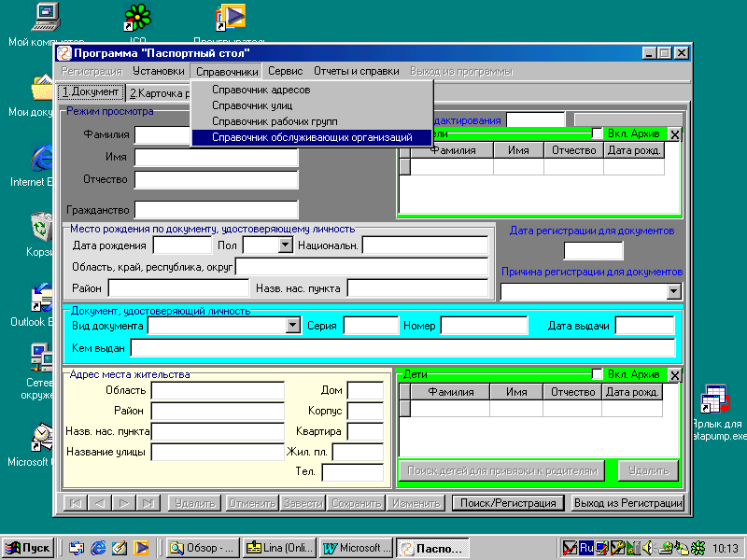This screenshot has height=560, width=747.
Task: Switch to 2.Карточка tab
Action: (x=157, y=92)
